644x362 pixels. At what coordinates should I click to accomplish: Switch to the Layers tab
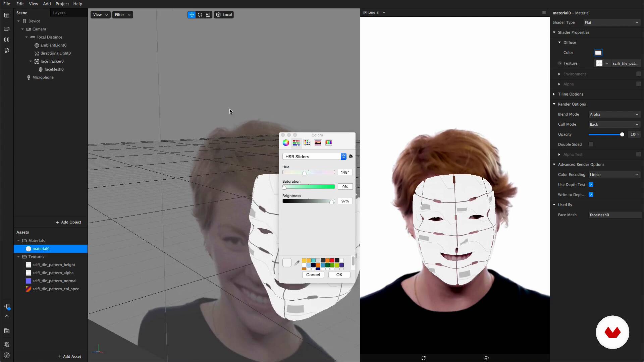point(59,13)
